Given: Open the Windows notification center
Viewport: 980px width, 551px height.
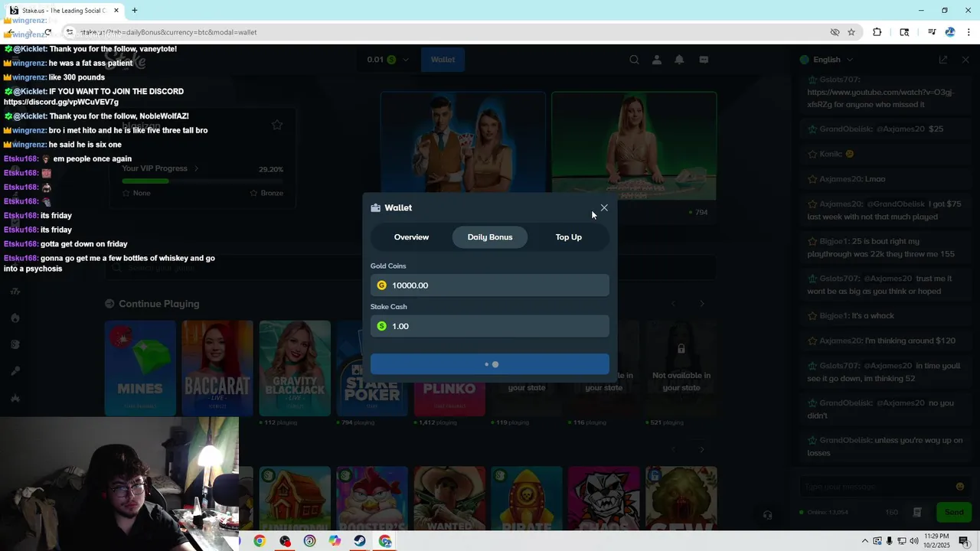Looking at the screenshot, I should 964,541.
